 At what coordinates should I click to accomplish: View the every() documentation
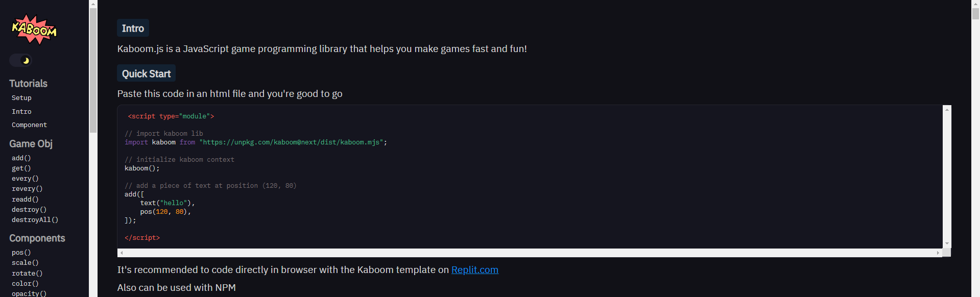point(25,178)
